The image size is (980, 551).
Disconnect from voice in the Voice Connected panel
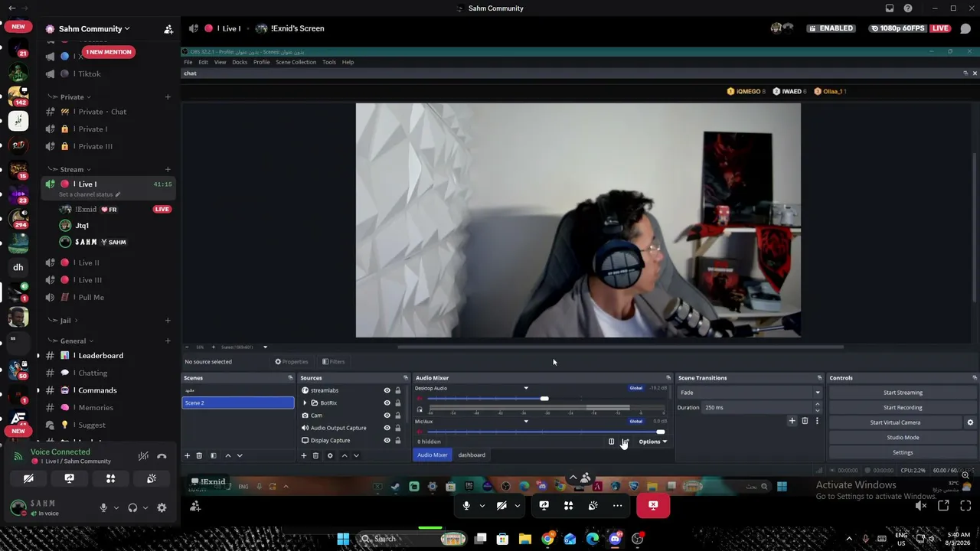tap(162, 456)
